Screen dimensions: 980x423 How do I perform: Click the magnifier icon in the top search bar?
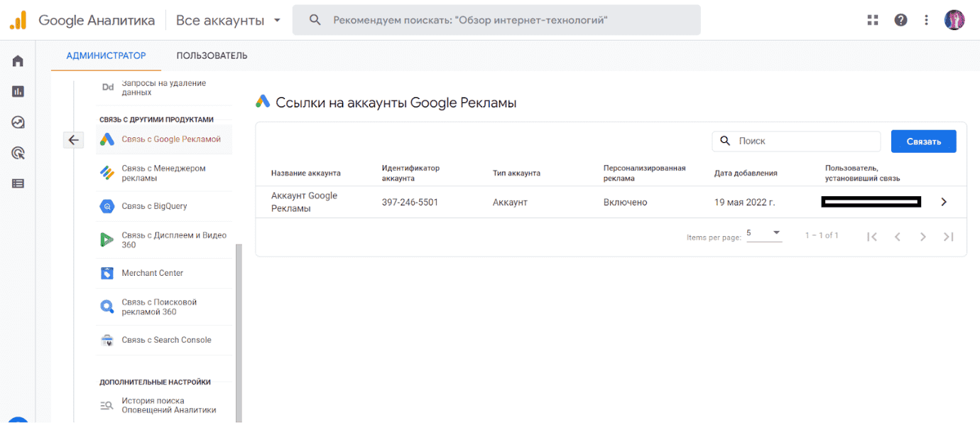point(315,20)
